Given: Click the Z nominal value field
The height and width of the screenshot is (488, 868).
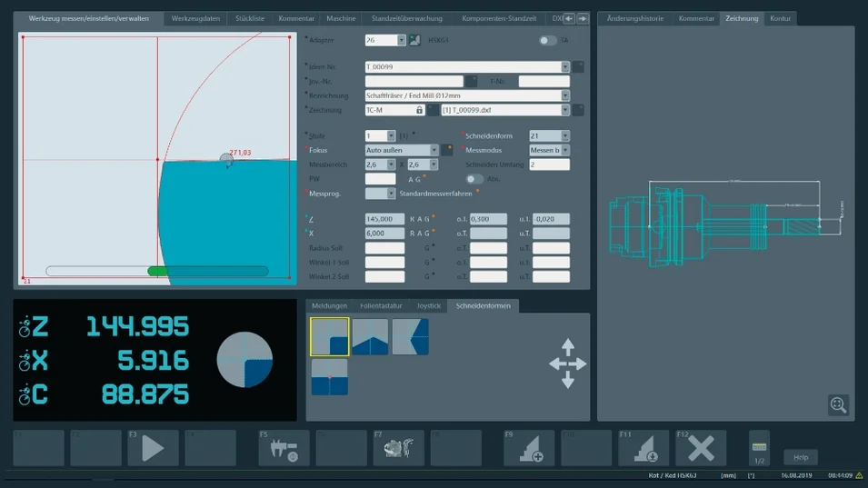Looking at the screenshot, I should (x=384, y=219).
